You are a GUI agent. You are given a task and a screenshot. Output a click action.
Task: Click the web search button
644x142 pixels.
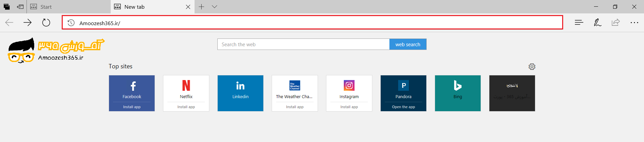coord(408,44)
